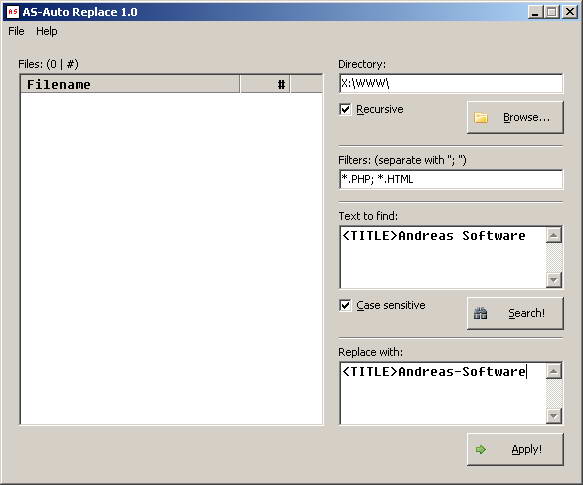Click the binoculars icon on Search button
Image resolution: width=583 pixels, height=485 pixels.
tap(480, 313)
